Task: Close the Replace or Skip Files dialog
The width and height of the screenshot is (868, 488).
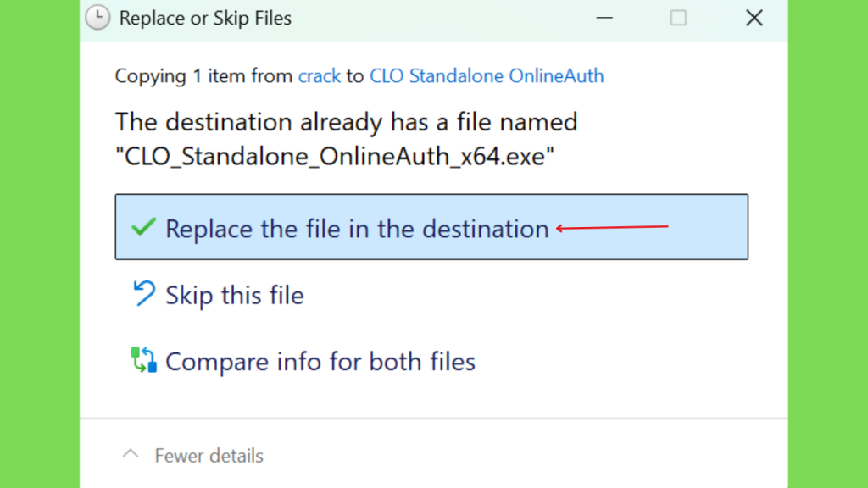Action: [754, 19]
